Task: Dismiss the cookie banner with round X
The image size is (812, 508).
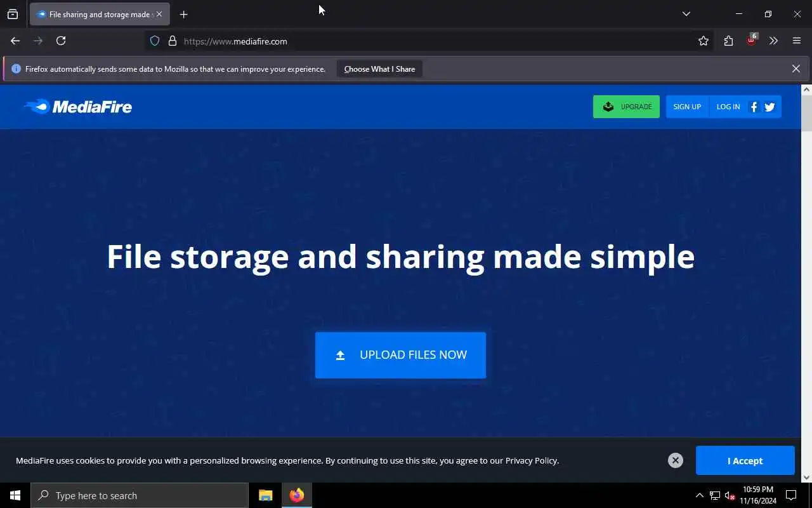Action: point(676,460)
